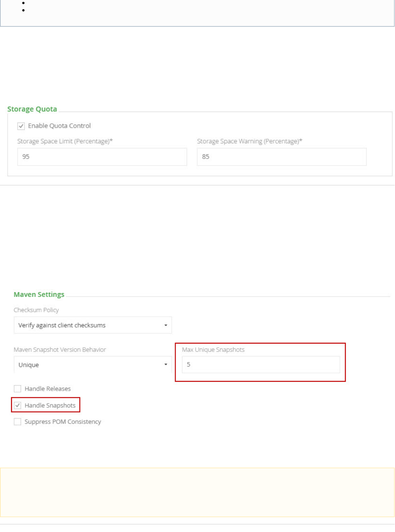
Task: Click the Checksum Policy label
Action: pos(36,310)
